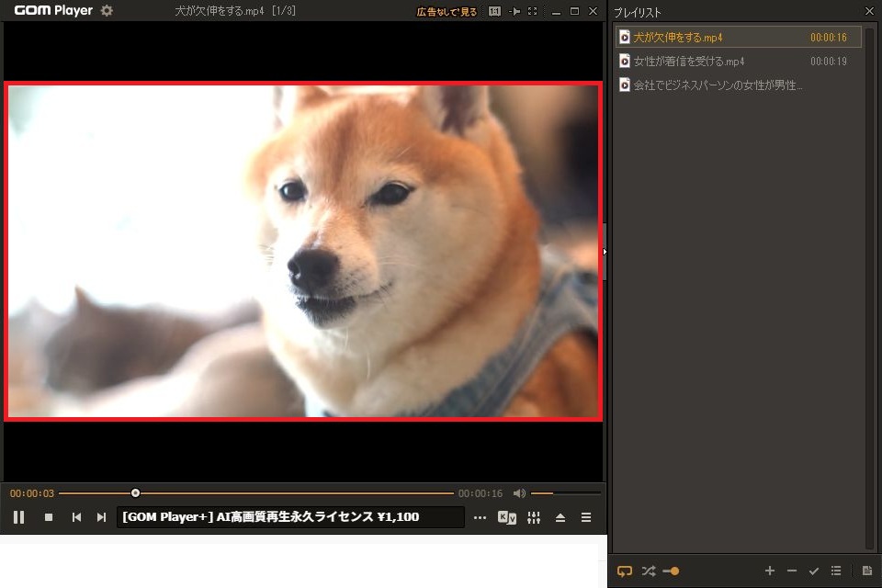Mute the audio with the speaker icon

[519, 493]
